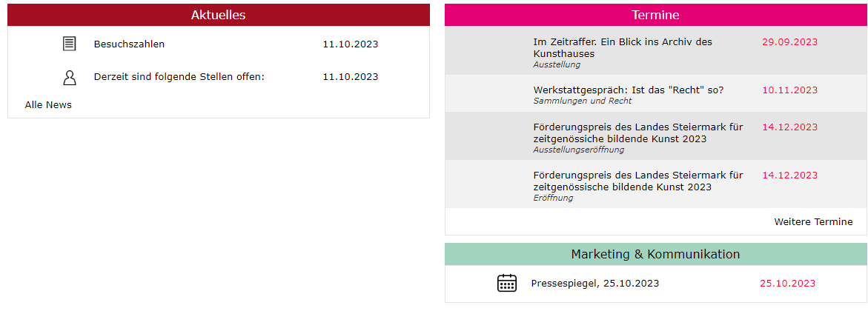Click the red 25.10.2023 Pressespiegel date

(x=787, y=284)
